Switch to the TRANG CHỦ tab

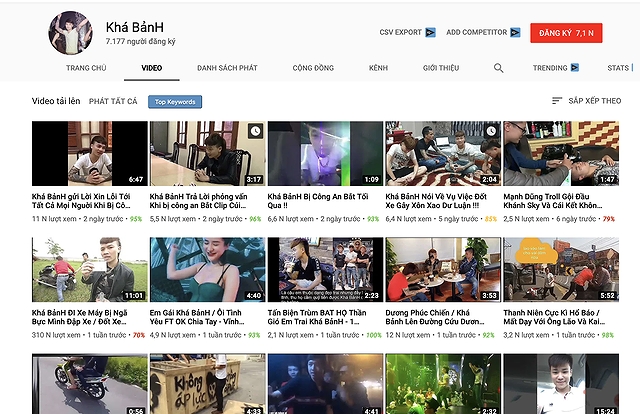pos(86,68)
